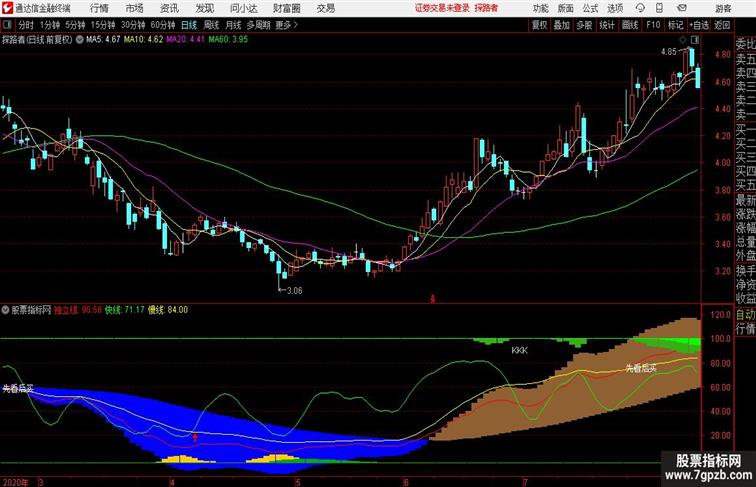Open the 版面 menu
Screen dimensions: 756x487
566,8
